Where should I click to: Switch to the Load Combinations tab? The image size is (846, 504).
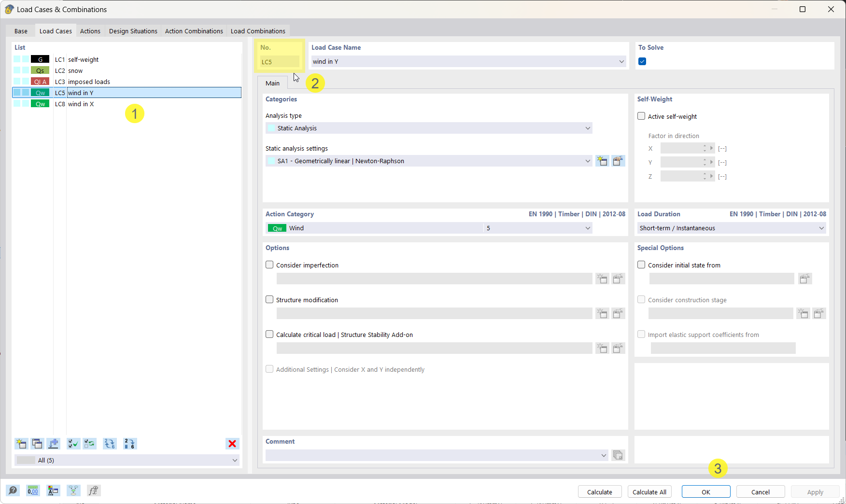(x=258, y=31)
